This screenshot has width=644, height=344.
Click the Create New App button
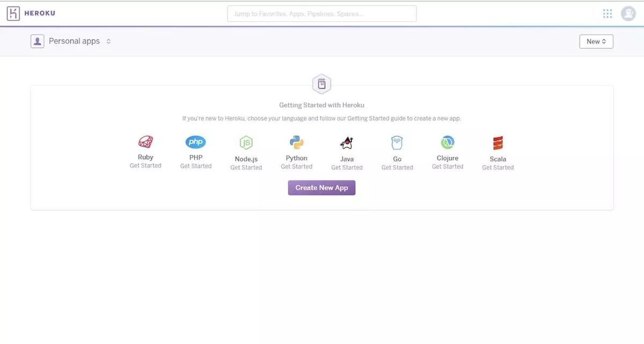(321, 188)
